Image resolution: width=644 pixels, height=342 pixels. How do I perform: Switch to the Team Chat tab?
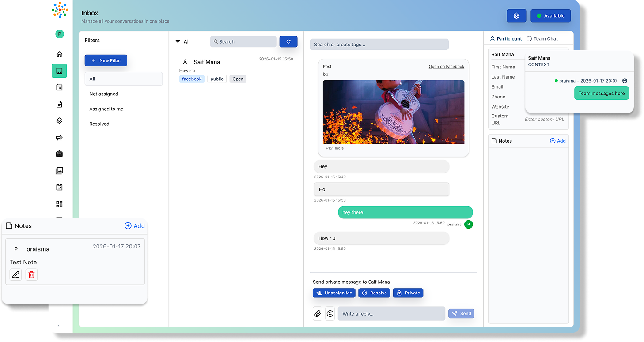click(x=542, y=38)
